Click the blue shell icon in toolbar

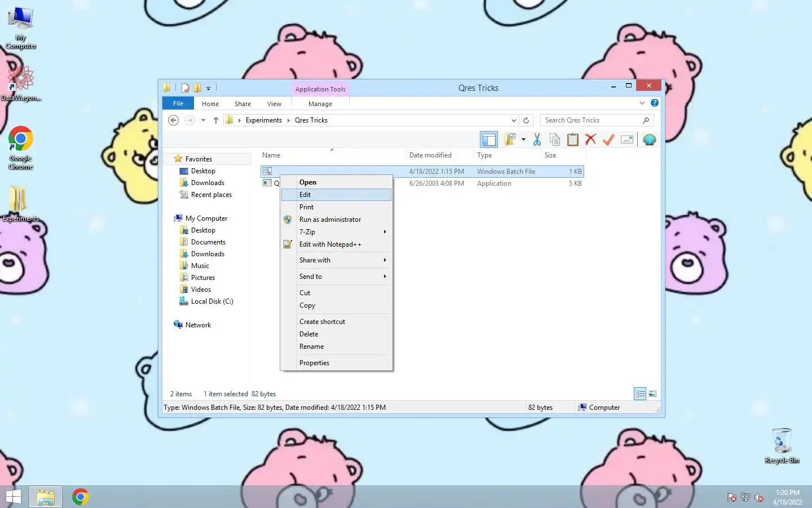pyautogui.click(x=650, y=139)
